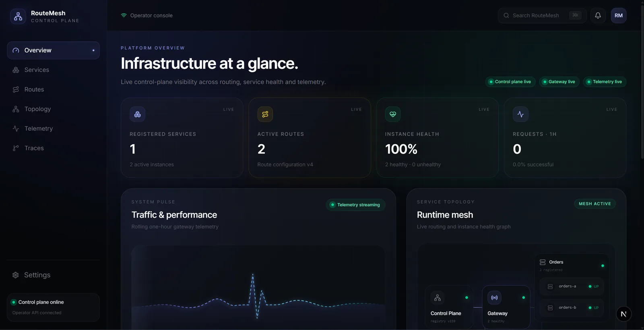Click the Search RouteMesh input field
Viewport: 644px width, 330px height.
pyautogui.click(x=542, y=15)
